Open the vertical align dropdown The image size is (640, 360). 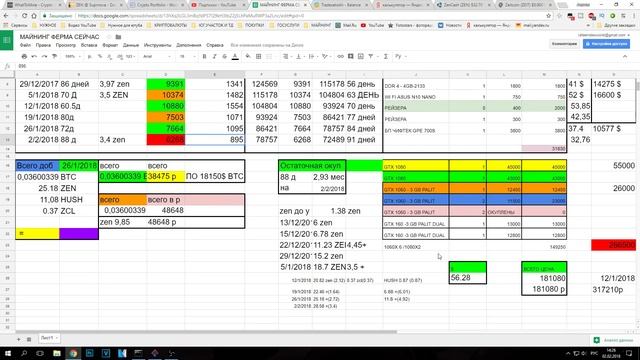pyautogui.click(x=300, y=56)
